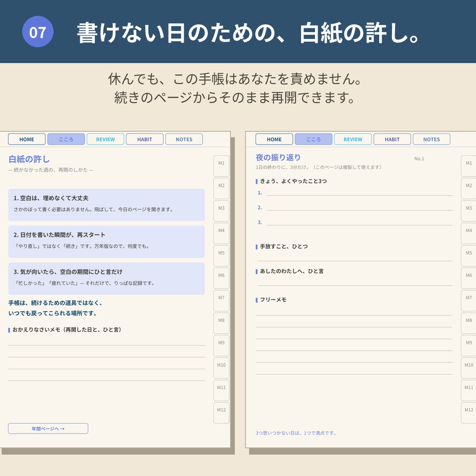
Task: Select こころ tab on right page
Action: [x=313, y=139]
